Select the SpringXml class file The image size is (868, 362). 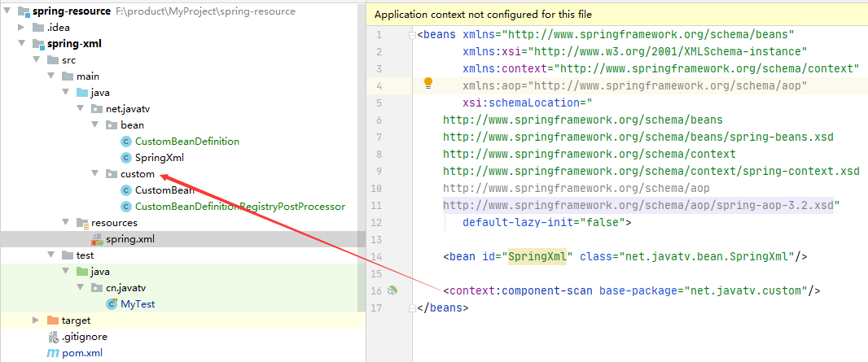(x=160, y=158)
